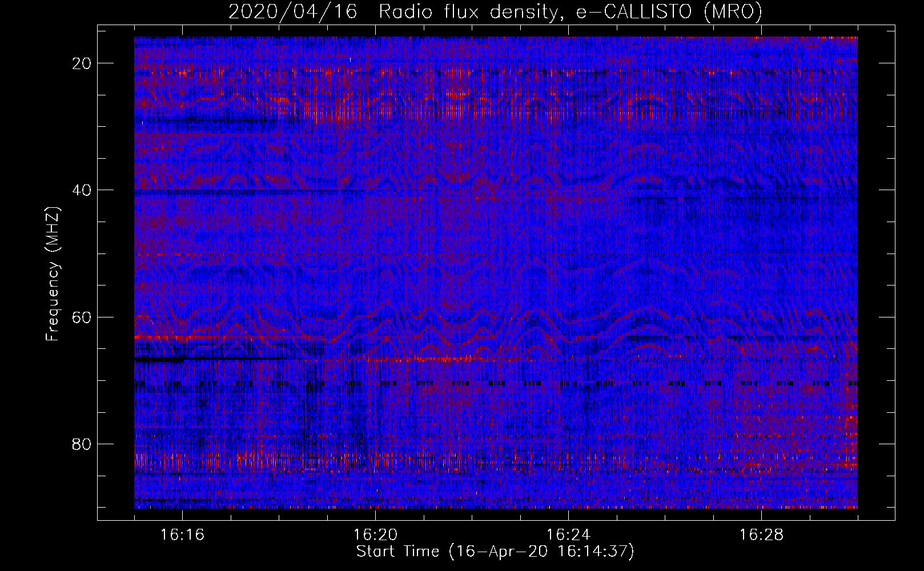
Task: Click the 'Start Time (16-Apr-20 16:14:37)' label
Action: click(x=495, y=552)
